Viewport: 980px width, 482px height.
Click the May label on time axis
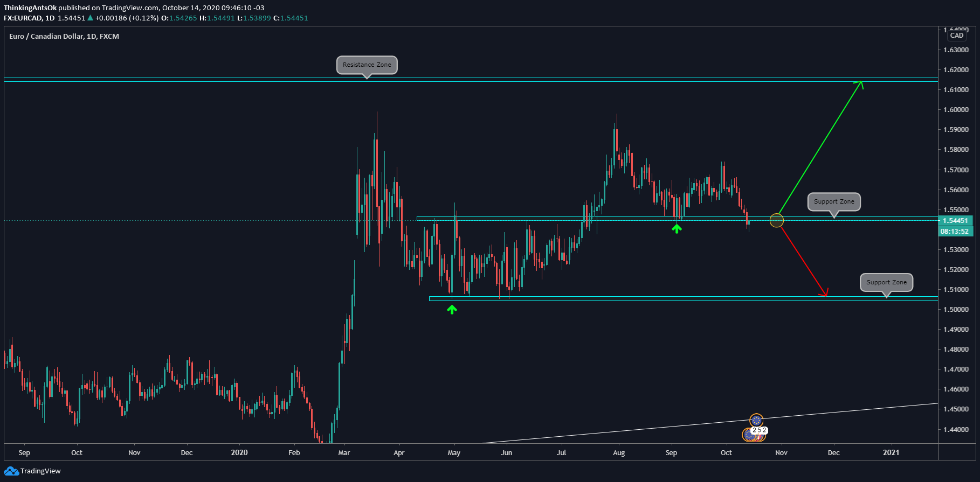pos(454,452)
